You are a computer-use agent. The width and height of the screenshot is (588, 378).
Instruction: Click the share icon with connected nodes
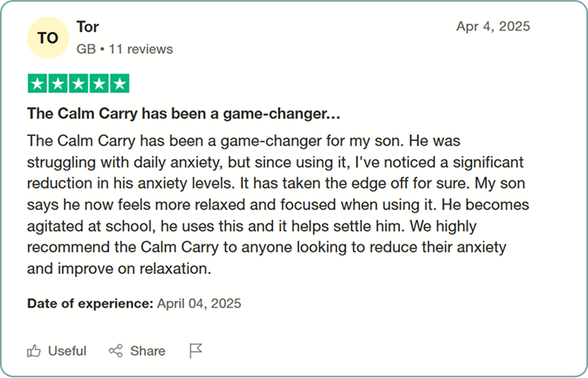tap(116, 351)
